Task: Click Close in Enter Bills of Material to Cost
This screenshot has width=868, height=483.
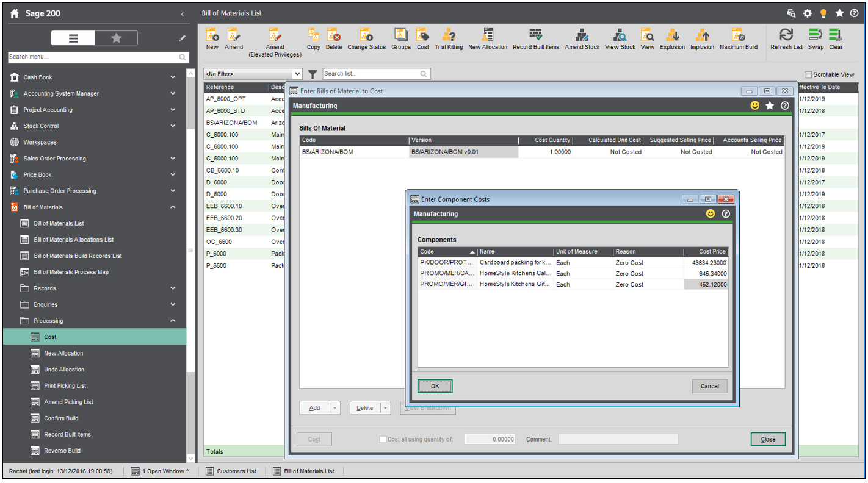Action: tap(768, 439)
